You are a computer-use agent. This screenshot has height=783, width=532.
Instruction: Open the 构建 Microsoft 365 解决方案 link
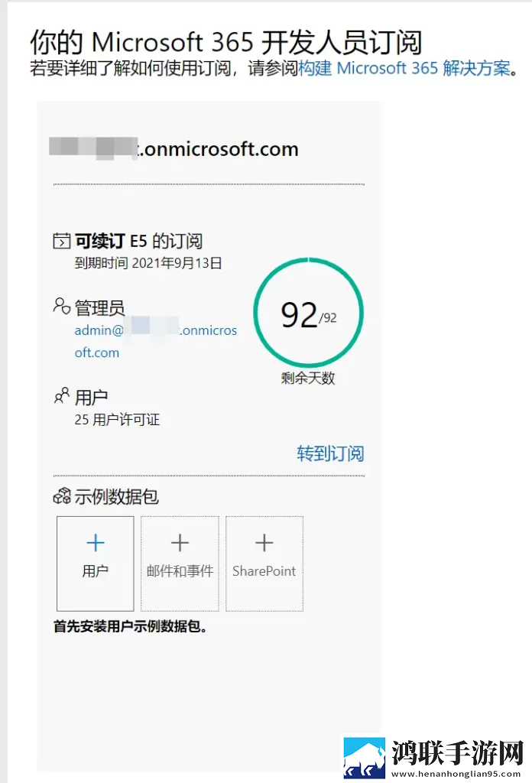[406, 68]
